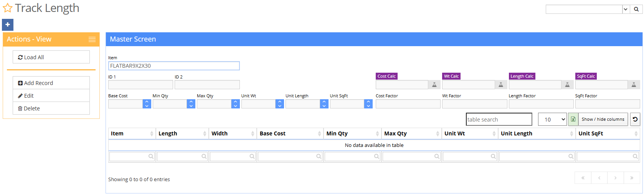Click the Unit Length numeric field
This screenshot has width=644, height=195.
point(303,104)
